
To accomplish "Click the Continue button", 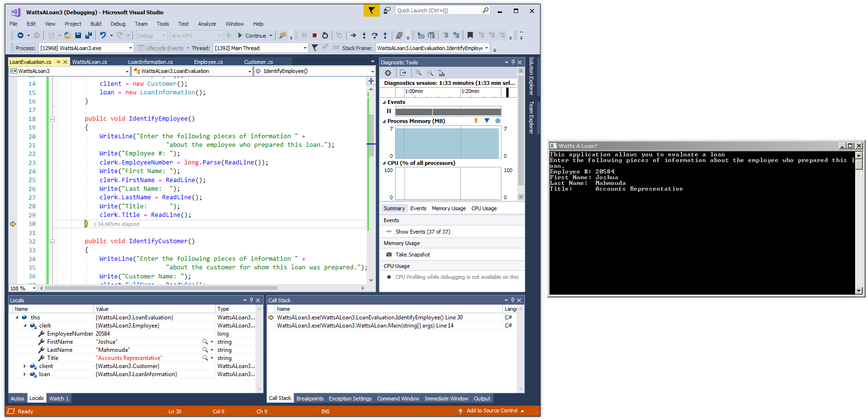I will coord(252,36).
